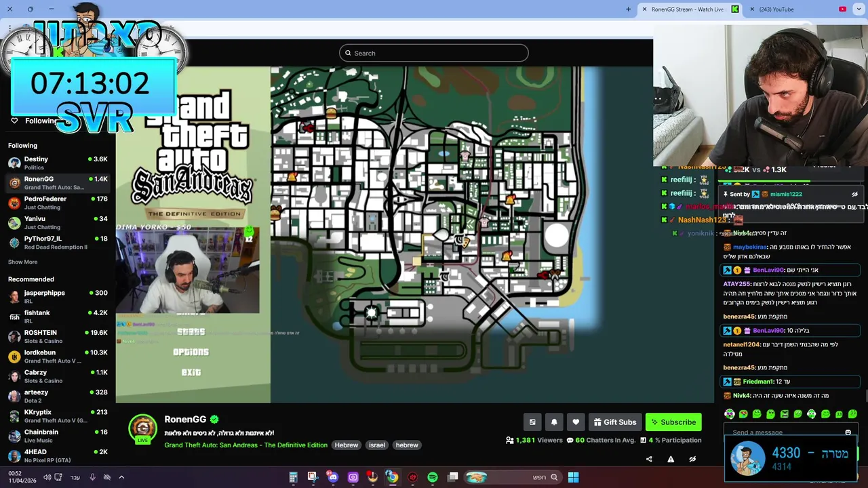Click the Following heading with heart icon

point(35,121)
